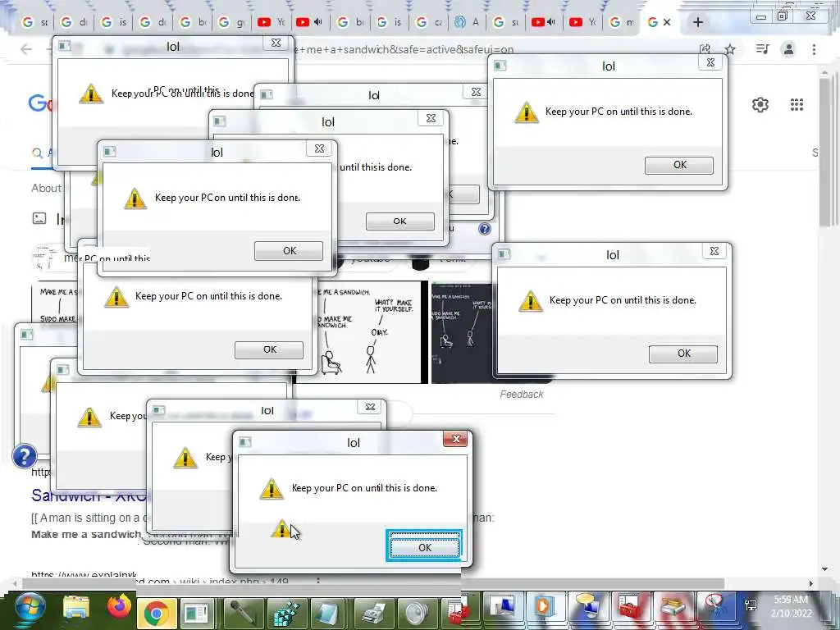Switch to the Google tab labeled 'ca'
Image resolution: width=840 pixels, height=630 pixels.
pos(428,22)
